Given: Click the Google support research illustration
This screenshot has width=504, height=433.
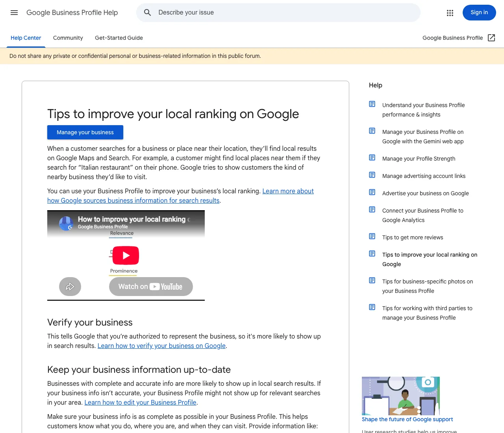Looking at the screenshot, I should point(401,396).
